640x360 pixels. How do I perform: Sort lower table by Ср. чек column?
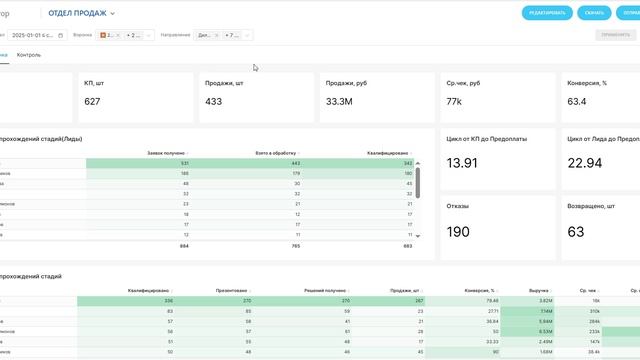point(589,291)
